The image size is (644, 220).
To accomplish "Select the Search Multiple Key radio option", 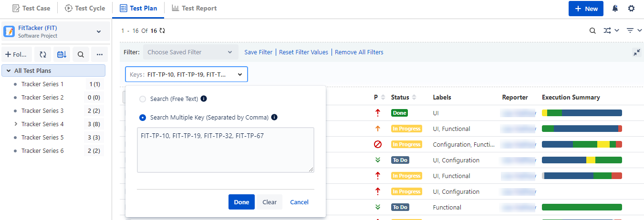I will [x=142, y=118].
